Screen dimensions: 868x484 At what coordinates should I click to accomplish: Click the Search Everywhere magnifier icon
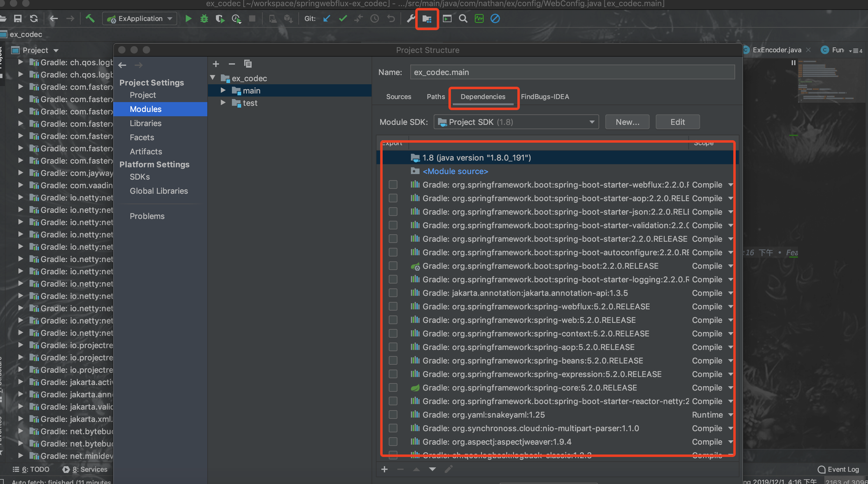click(463, 18)
